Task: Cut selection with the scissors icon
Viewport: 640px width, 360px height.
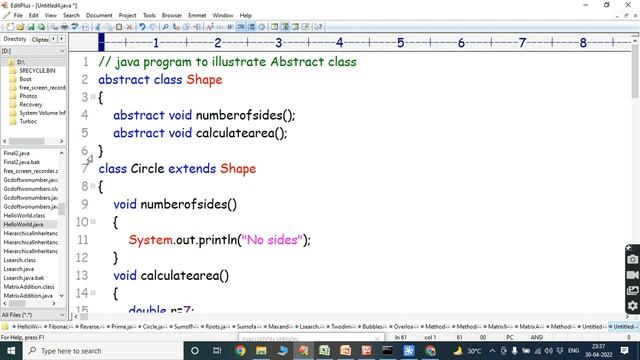Action: click(98, 27)
